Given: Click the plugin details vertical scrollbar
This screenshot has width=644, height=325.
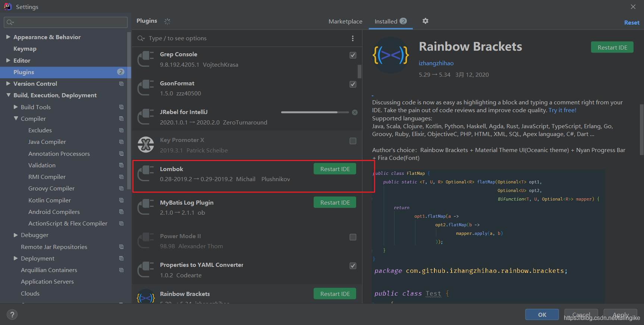Looking at the screenshot, I should click(642, 130).
